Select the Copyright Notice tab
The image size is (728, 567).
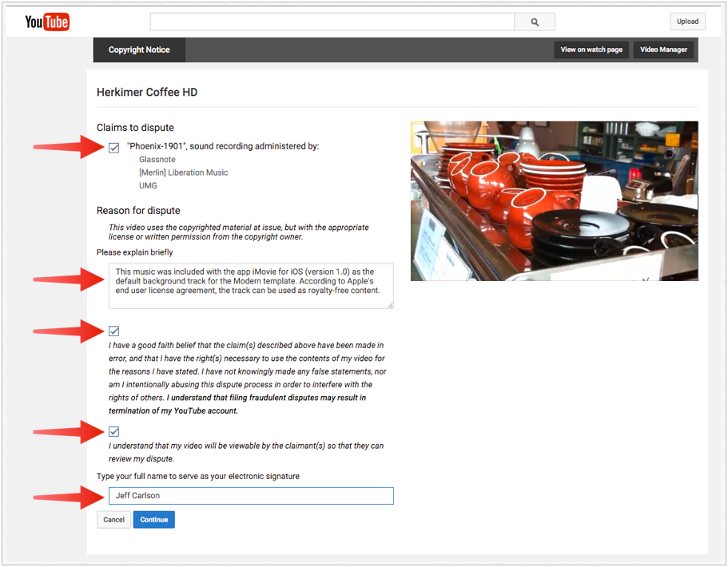(x=139, y=50)
